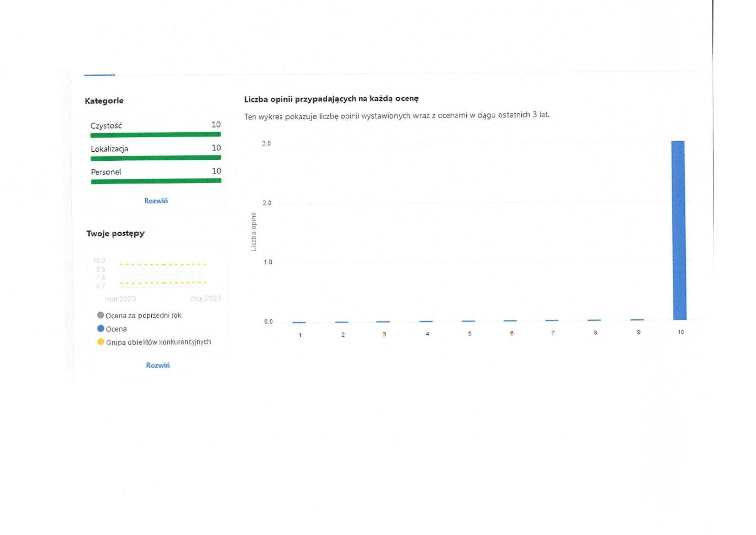This screenshot has width=756, height=535.
Task: Click the score 10 next to Lokalizacja
Action: tap(216, 147)
